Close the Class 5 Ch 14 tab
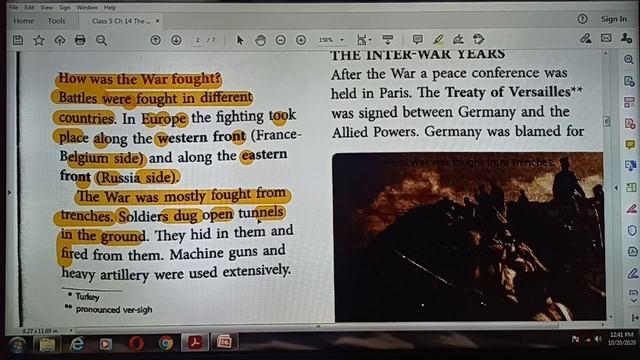The width and height of the screenshot is (640, 360). (157, 21)
